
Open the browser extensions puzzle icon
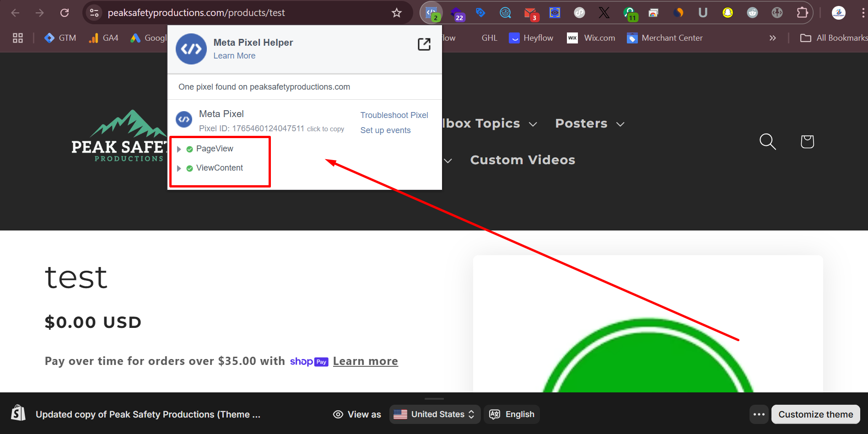click(802, 13)
